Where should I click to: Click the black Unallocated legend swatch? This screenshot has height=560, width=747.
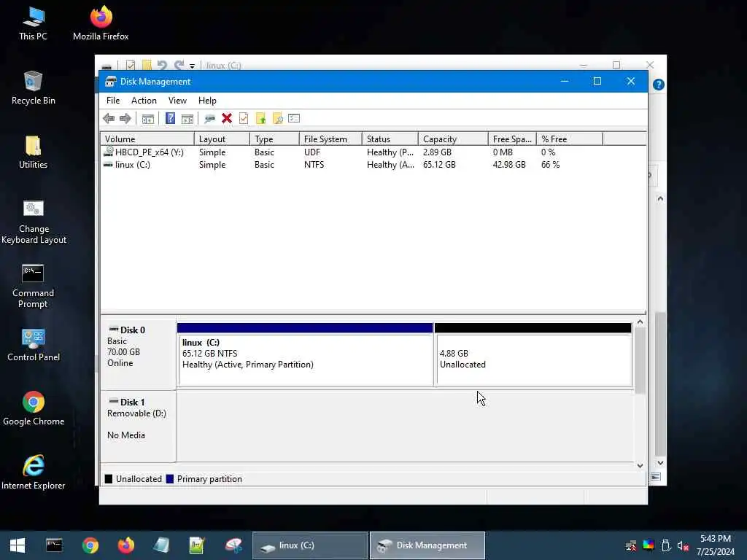click(109, 479)
